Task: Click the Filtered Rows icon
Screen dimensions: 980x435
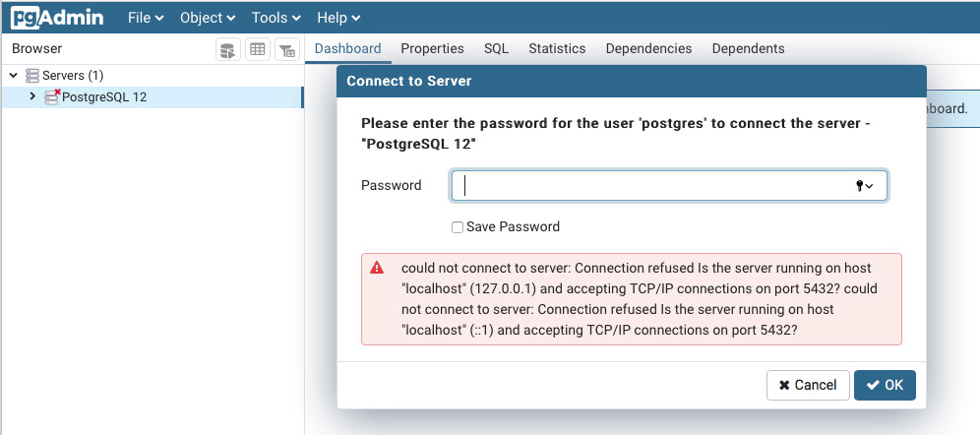Action: [x=287, y=49]
